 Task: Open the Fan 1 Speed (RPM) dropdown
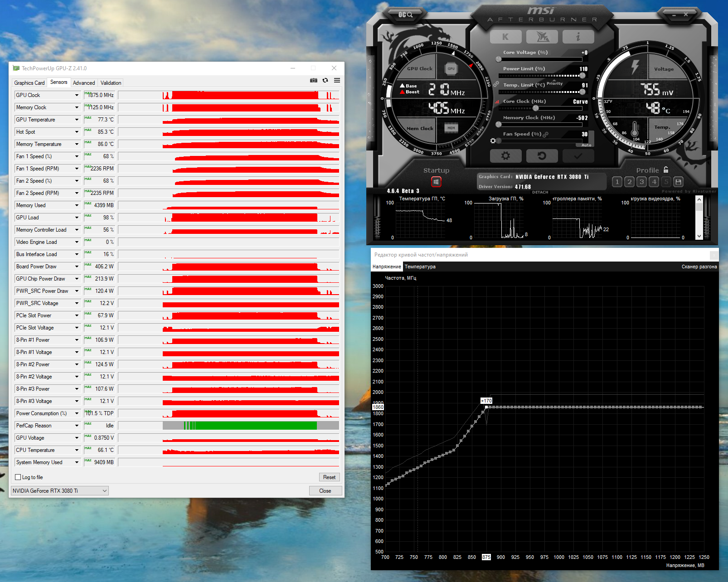tap(77, 169)
